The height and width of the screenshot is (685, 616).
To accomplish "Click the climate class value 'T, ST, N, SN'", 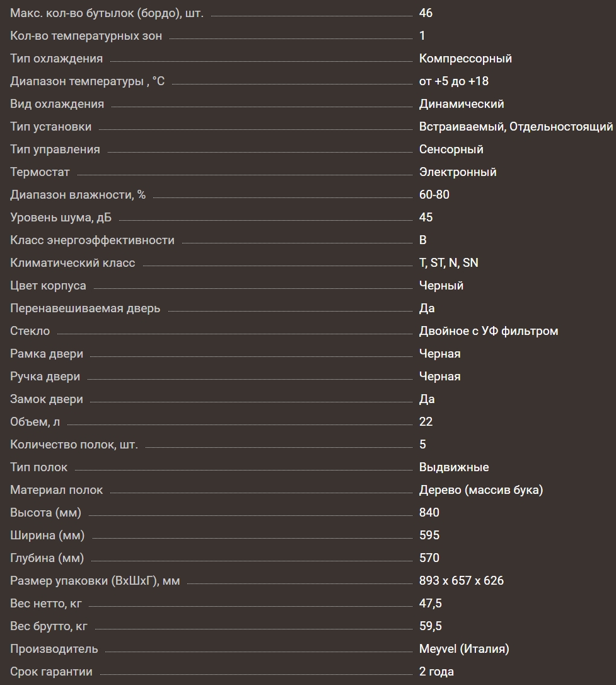I will pos(448,263).
